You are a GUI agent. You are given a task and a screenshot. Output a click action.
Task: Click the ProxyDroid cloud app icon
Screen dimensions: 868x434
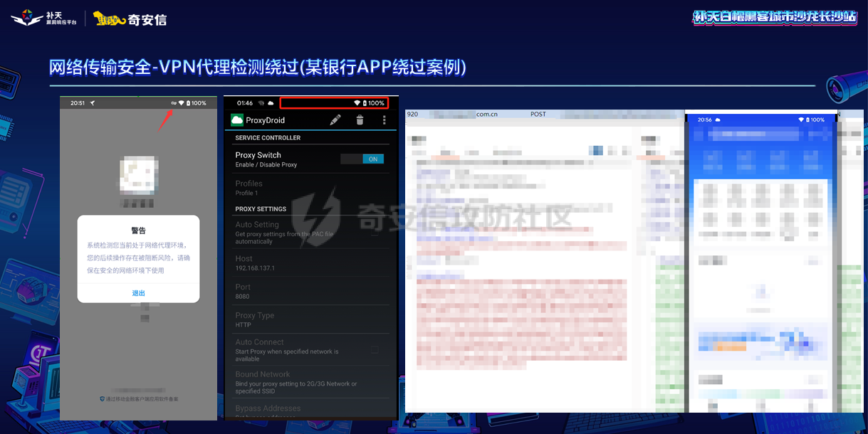(x=238, y=120)
